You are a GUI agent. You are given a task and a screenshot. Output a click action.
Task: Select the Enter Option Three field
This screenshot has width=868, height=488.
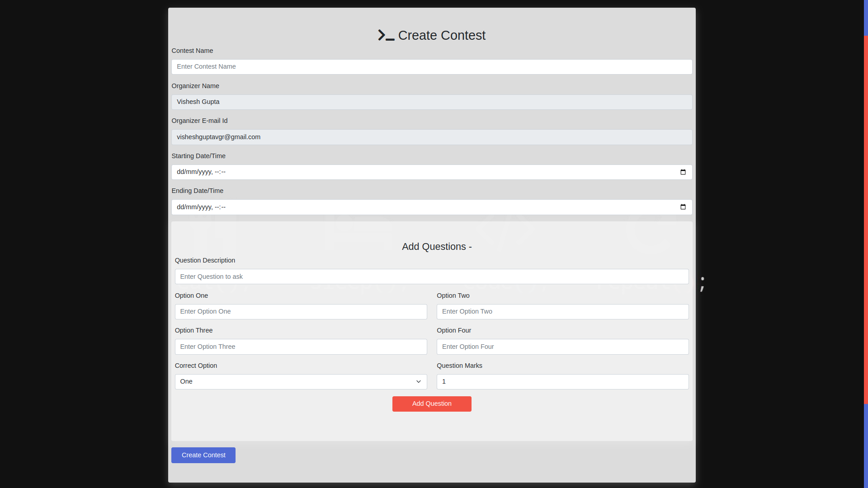[x=301, y=347]
